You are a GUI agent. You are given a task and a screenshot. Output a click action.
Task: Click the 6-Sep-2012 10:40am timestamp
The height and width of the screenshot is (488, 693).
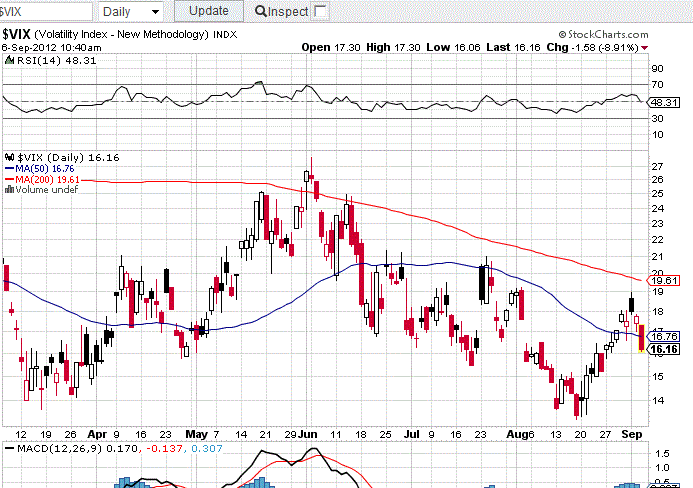(51, 47)
